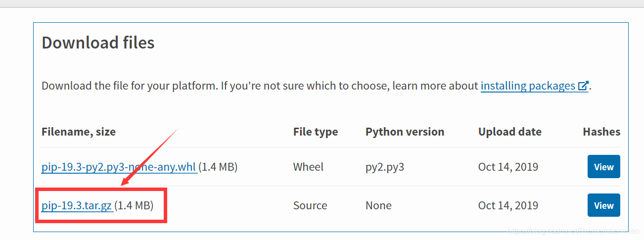Select the Source file type cell
The image size is (644, 240).
point(310,205)
